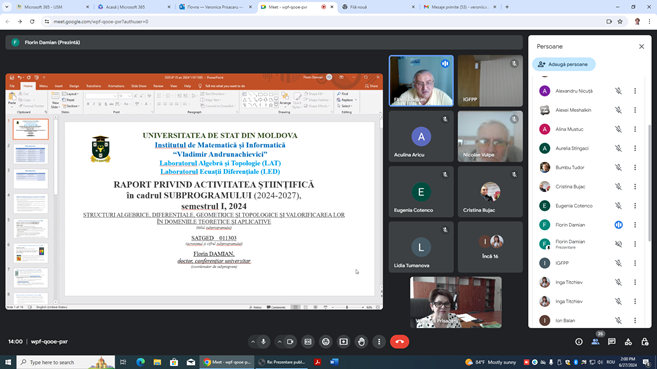Open host controls lock icon
The image size is (657, 369).
644,342
